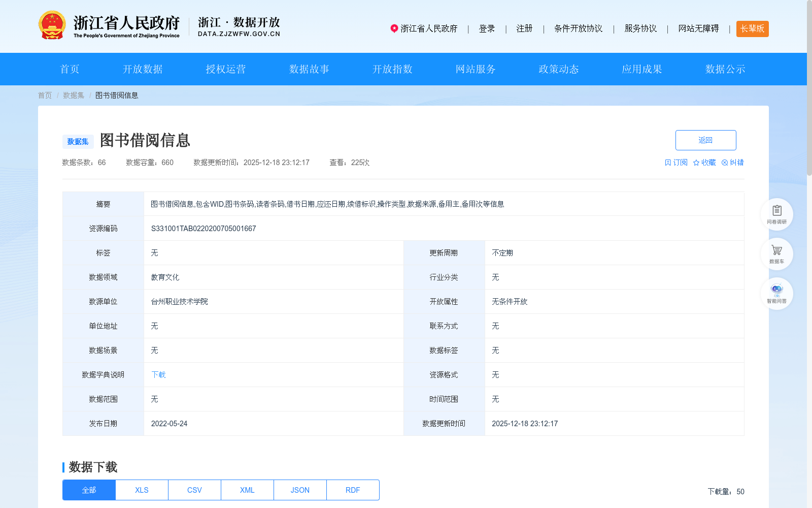This screenshot has width=812, height=508.
Task: Click the 台州职业技术学院 data source value
Action: pyautogui.click(x=180, y=302)
